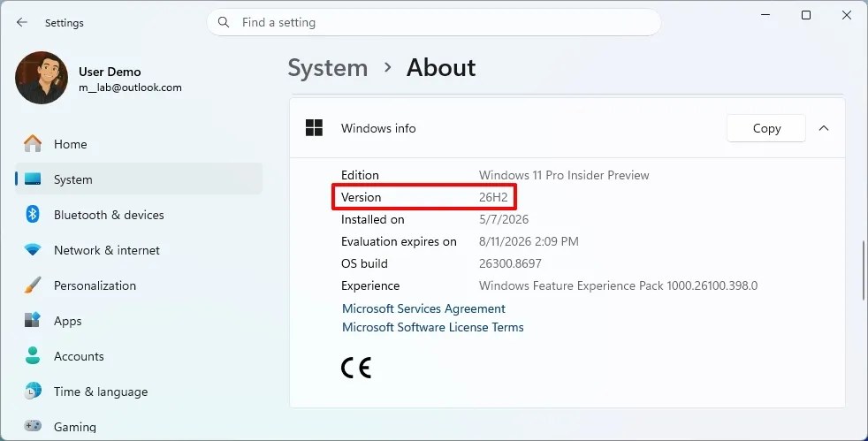Click the Accounts person icon
Viewport: 868px width, 441px height.
(x=33, y=356)
